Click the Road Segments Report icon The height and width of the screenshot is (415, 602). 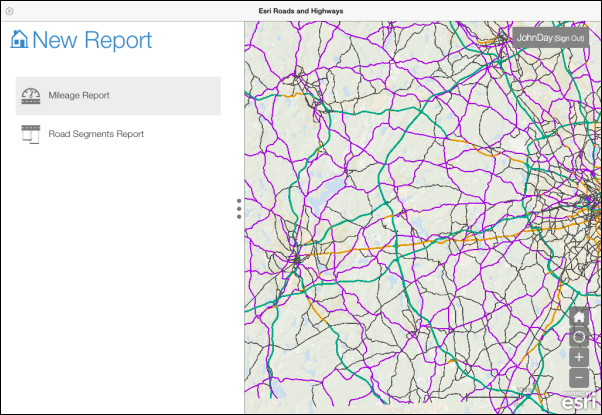click(30, 134)
